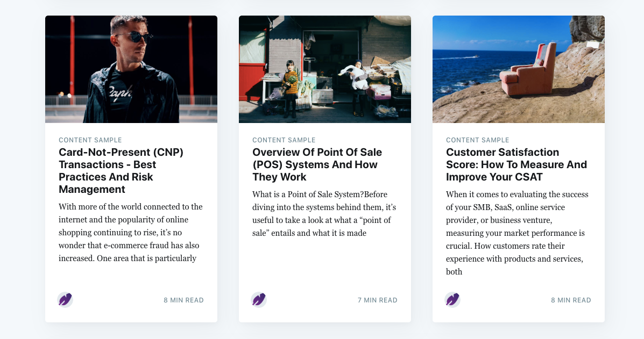Open Card-Not-Present (CNP) Transactions article title
Screen dimensions: 644x339
[x=121, y=170]
